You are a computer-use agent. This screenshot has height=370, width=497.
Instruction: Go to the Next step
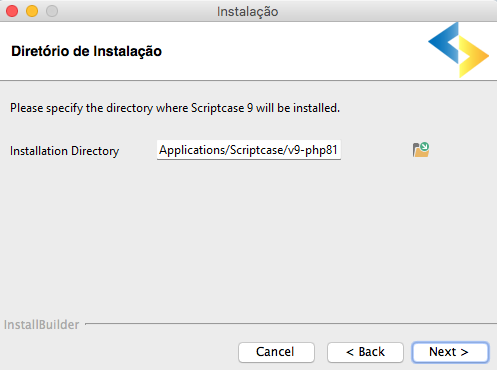tap(450, 352)
